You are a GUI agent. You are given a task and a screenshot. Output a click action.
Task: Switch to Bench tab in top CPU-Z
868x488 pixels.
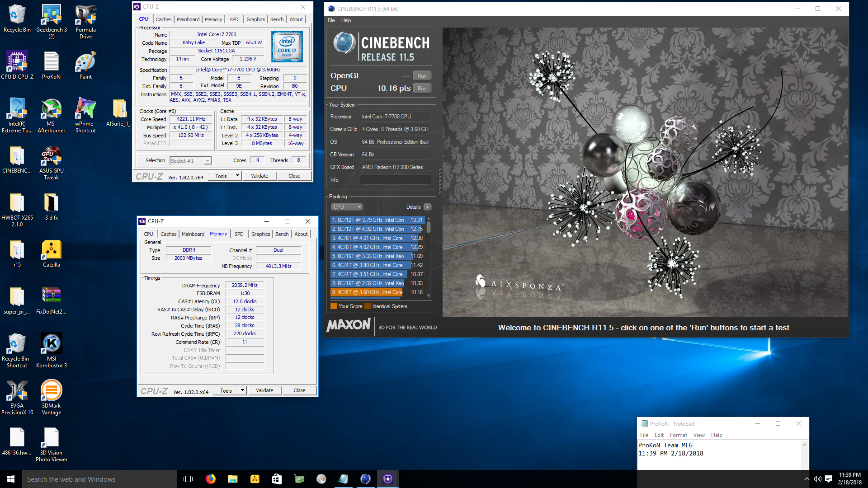pos(277,19)
